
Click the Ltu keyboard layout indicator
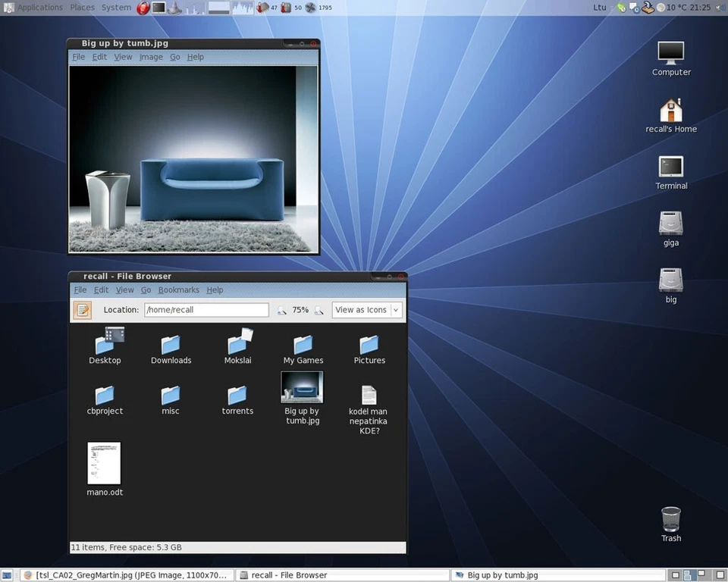coord(599,7)
